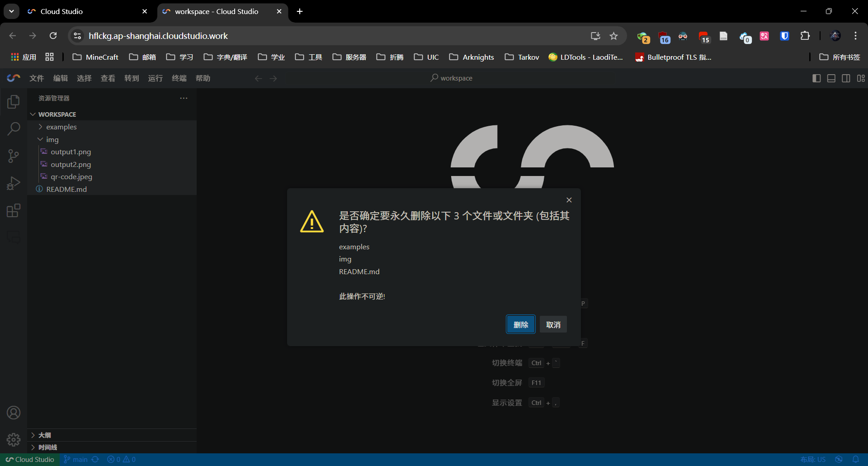Go back with editor navigation arrow
Screen dimensions: 868x466
tap(259, 78)
